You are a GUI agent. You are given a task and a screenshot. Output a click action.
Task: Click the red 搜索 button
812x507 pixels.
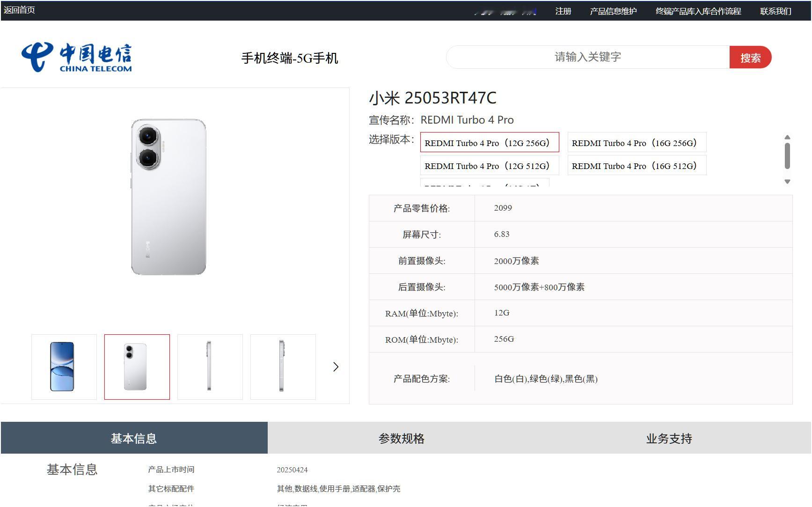[x=750, y=58]
